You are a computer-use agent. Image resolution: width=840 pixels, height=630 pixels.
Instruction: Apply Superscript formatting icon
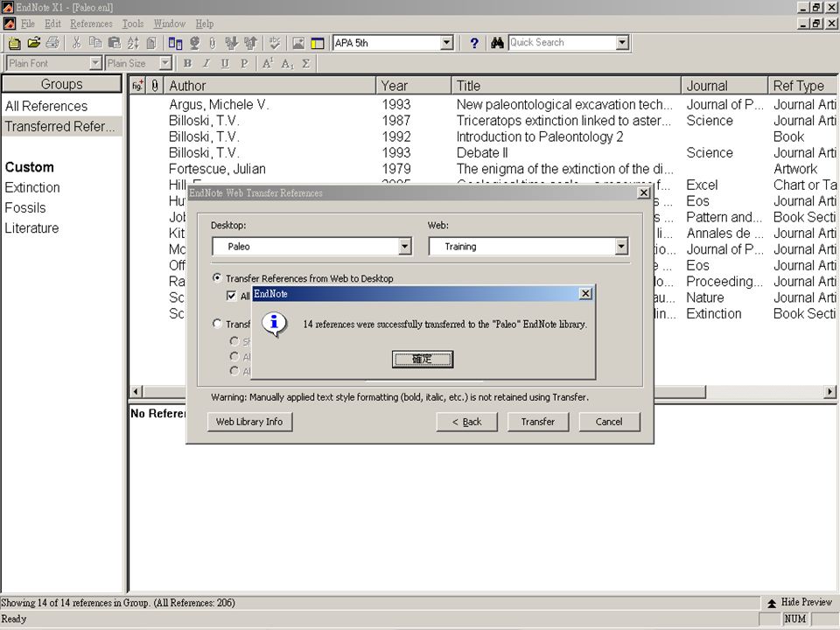pos(268,63)
